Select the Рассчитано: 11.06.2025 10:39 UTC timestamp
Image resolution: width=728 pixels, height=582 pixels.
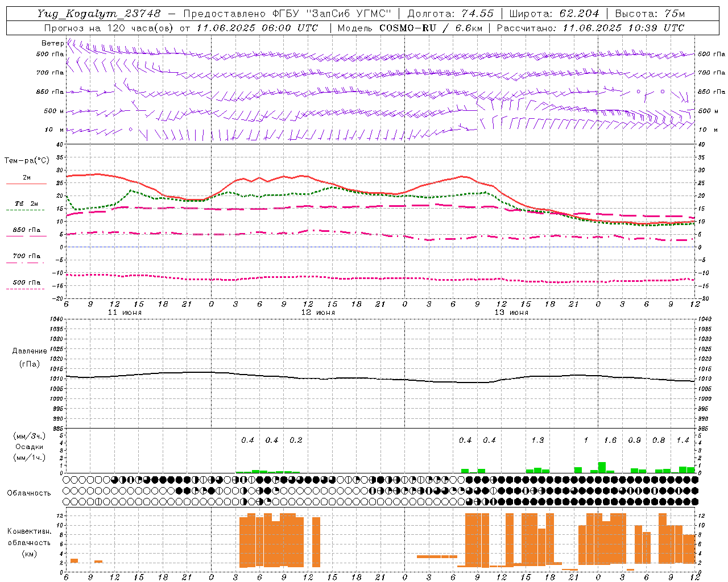[590, 28]
